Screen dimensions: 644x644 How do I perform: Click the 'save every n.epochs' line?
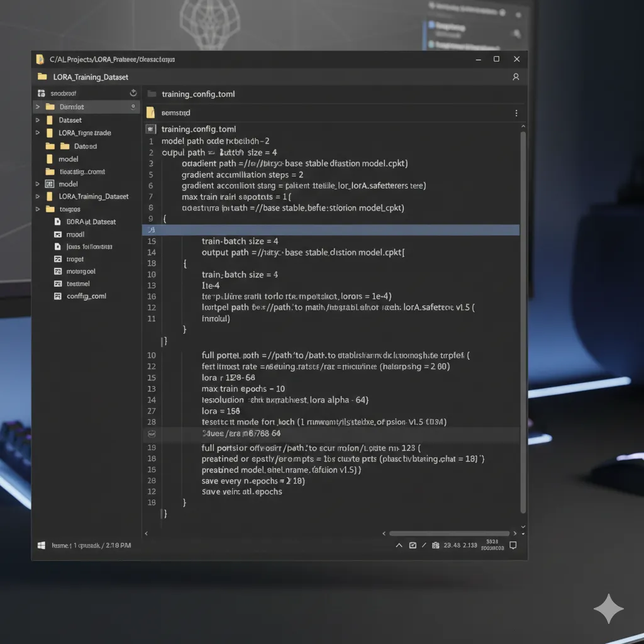click(253, 481)
